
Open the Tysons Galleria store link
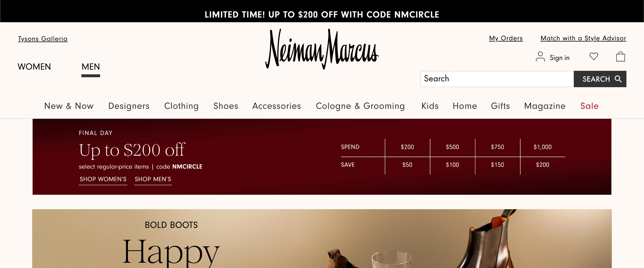tap(43, 39)
